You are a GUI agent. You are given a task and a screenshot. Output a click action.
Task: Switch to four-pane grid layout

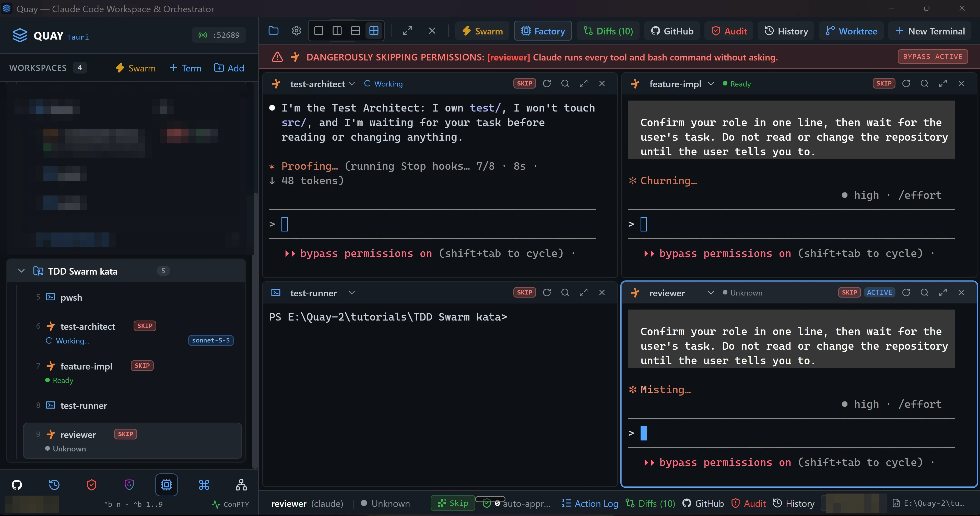(x=374, y=31)
